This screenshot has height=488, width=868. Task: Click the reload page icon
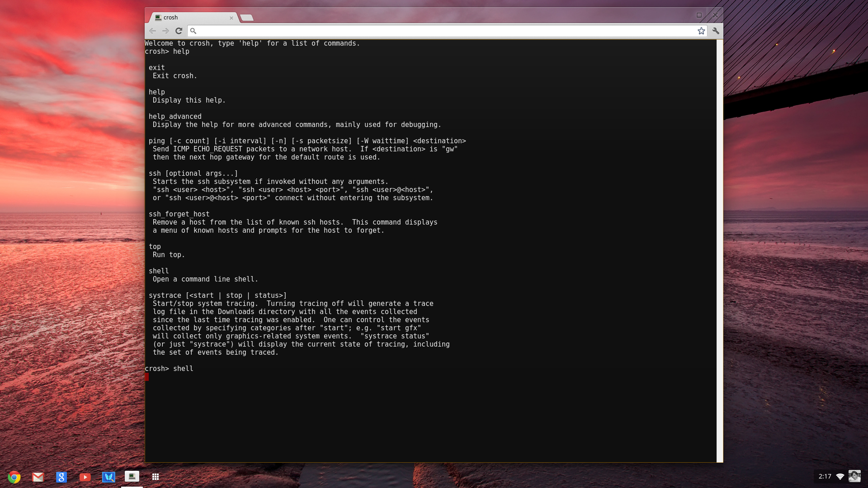pyautogui.click(x=179, y=31)
